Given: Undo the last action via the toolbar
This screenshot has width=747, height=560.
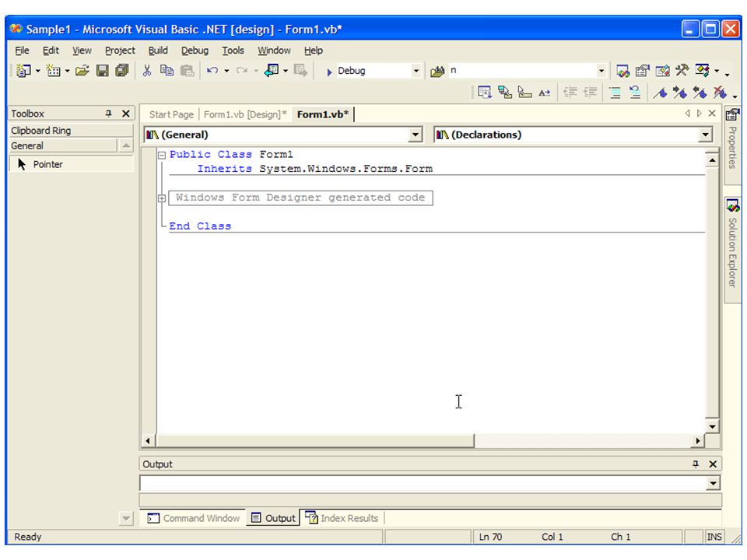Looking at the screenshot, I should [x=212, y=71].
